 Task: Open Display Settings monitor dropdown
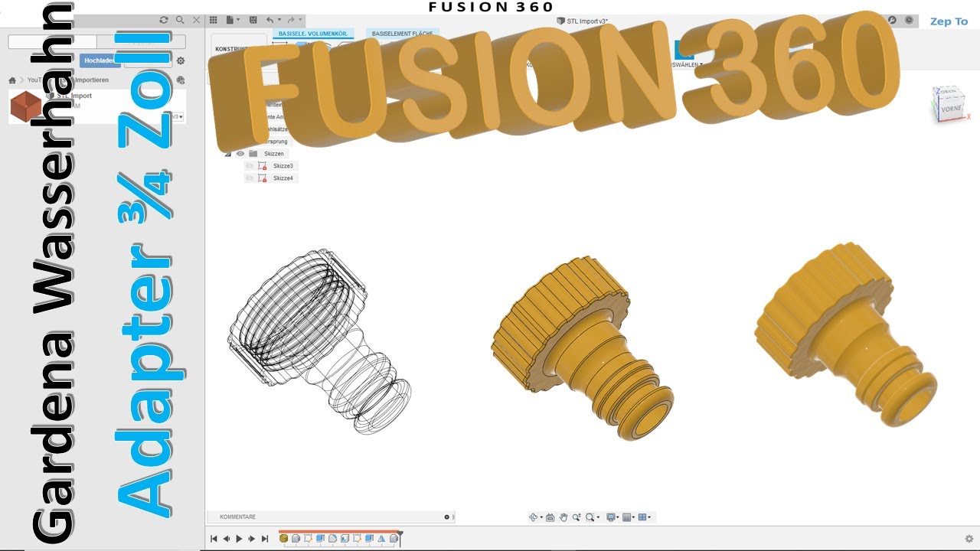(x=612, y=517)
